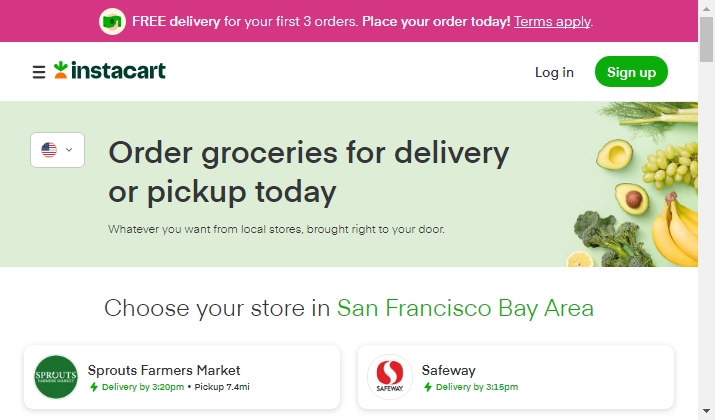Viewport: 715px width, 420px height.
Task: Select the Sprouts Farmers Market store name
Action: 164,370
